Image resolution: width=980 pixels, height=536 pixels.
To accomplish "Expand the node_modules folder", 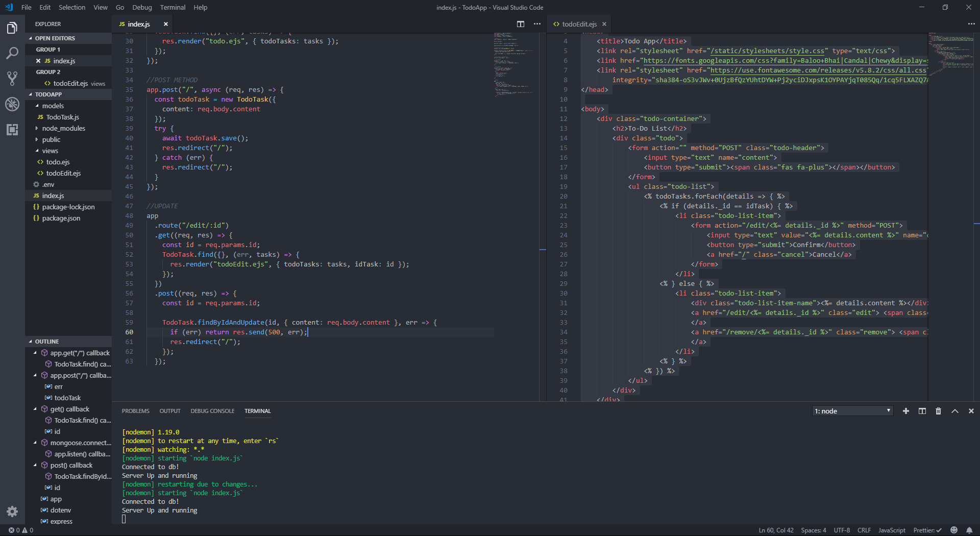I will point(63,128).
